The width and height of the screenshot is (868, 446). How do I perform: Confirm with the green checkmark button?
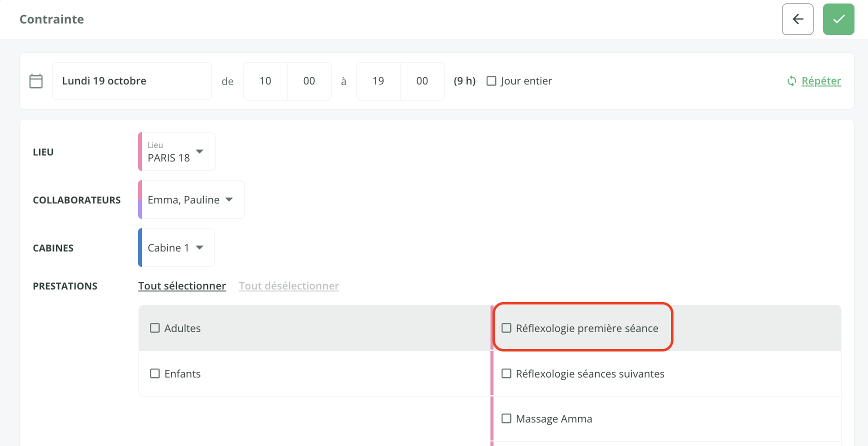coord(838,19)
